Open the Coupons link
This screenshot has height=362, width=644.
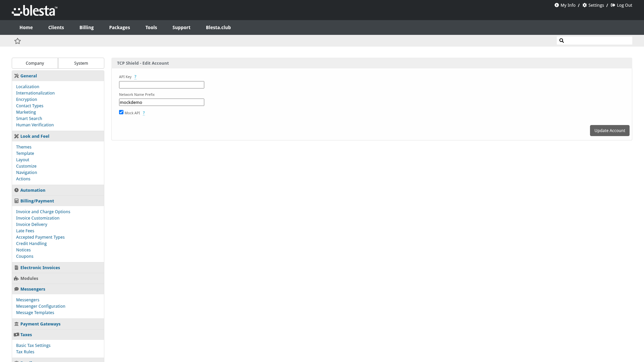pyautogui.click(x=25, y=256)
